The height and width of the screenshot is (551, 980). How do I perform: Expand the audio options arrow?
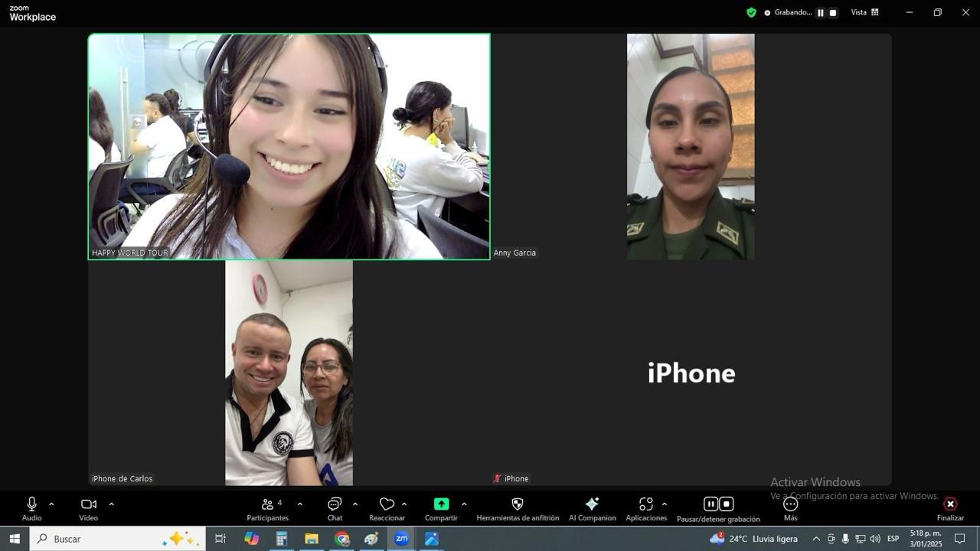tap(51, 504)
